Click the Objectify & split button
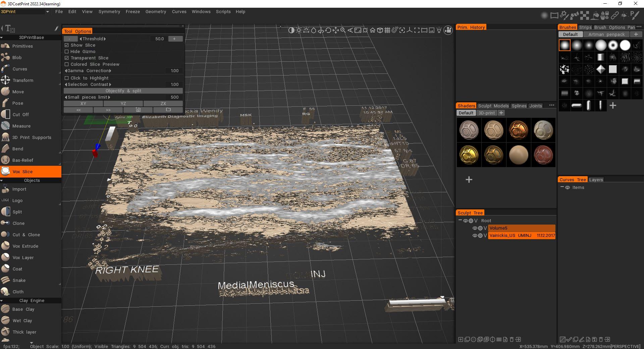 point(123,91)
